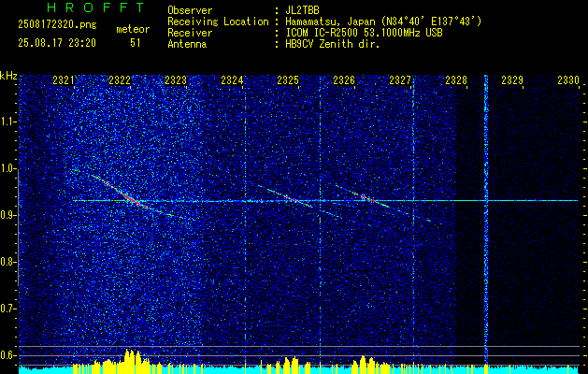Click the kHz axis unit label
Viewport: 588px width, 374px height.
pyautogui.click(x=8, y=76)
